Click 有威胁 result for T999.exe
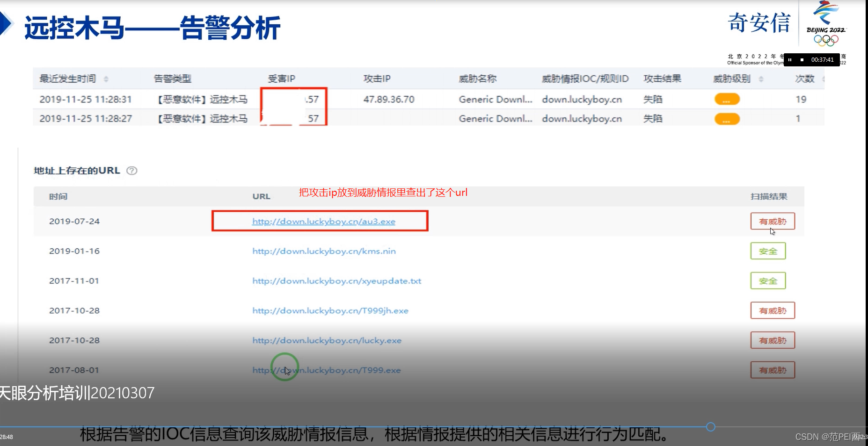Viewport: 868px width, 446px height. (x=773, y=370)
